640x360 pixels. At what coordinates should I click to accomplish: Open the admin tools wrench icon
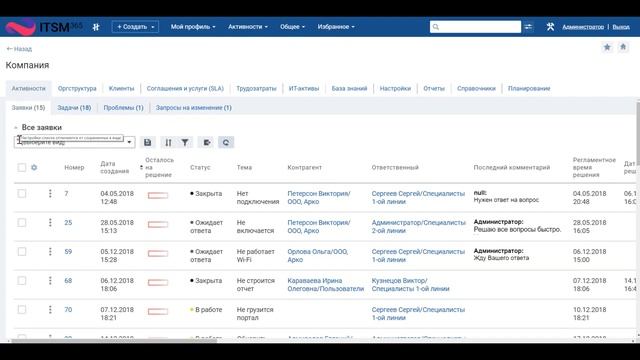point(550,27)
